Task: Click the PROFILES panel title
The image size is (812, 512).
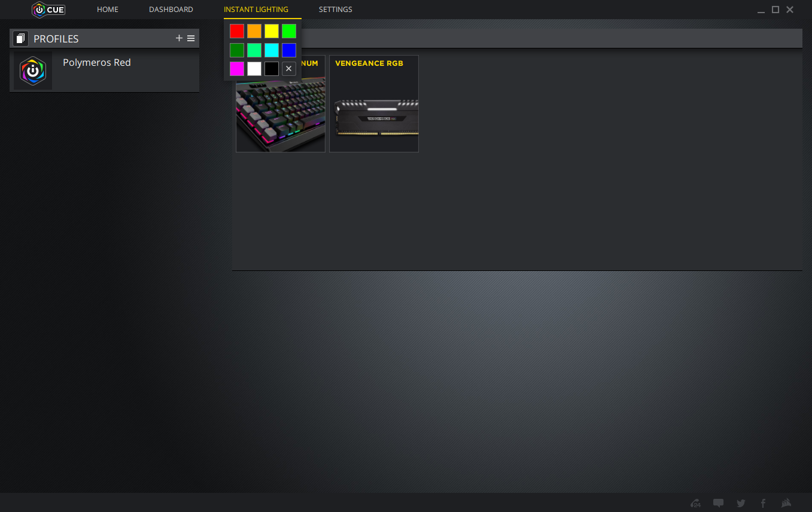Action: 56,39
